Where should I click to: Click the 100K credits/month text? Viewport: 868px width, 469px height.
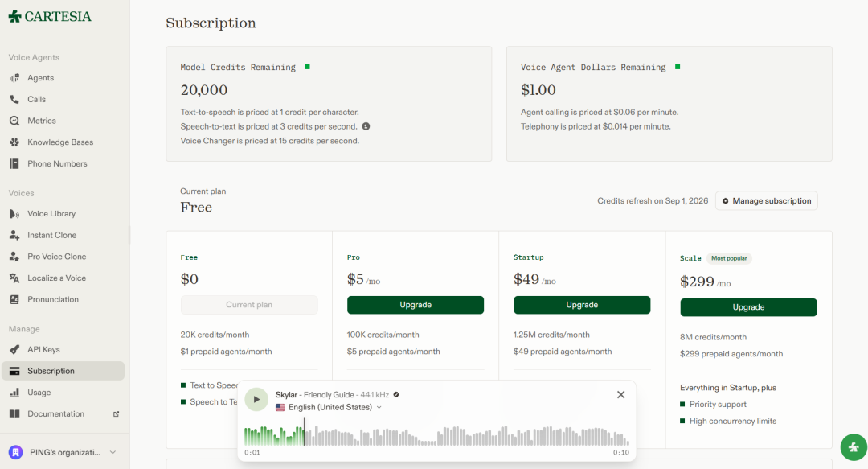tap(383, 335)
